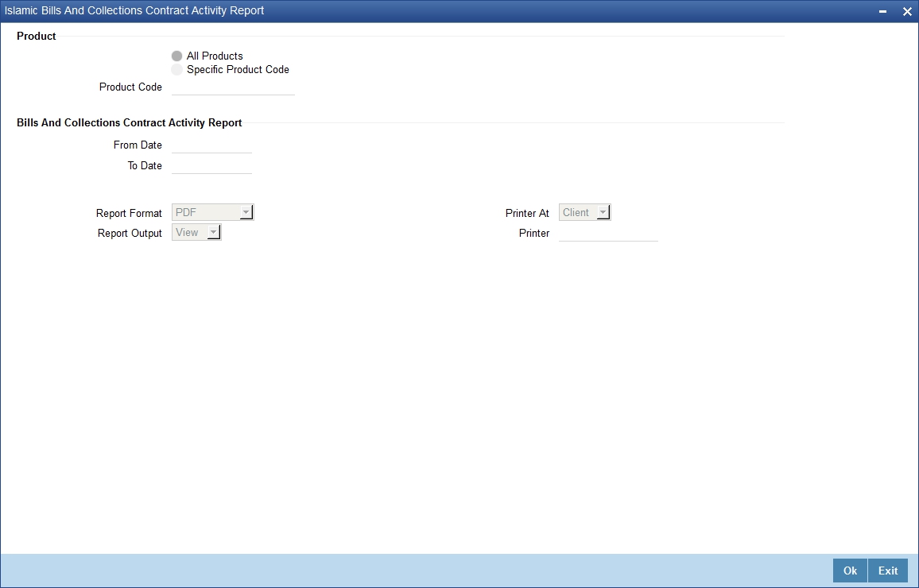Image resolution: width=919 pixels, height=588 pixels.
Task: Open the Report Output View dropdown
Action: [x=196, y=233]
